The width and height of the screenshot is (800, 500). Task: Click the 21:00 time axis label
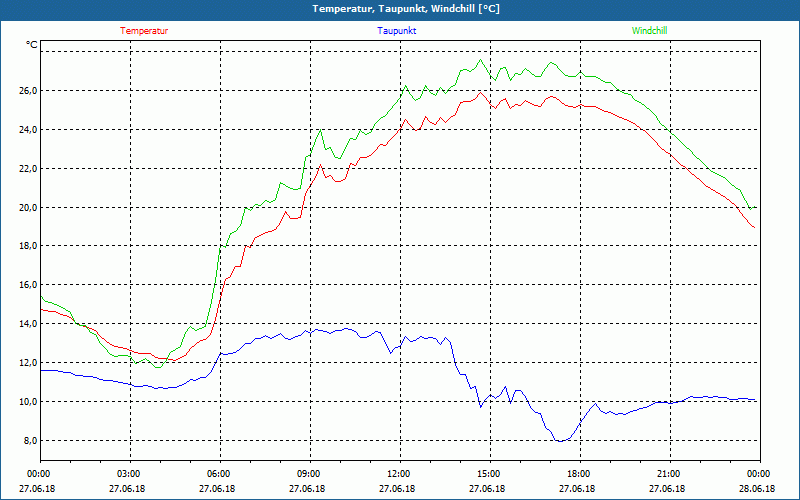coord(670,474)
